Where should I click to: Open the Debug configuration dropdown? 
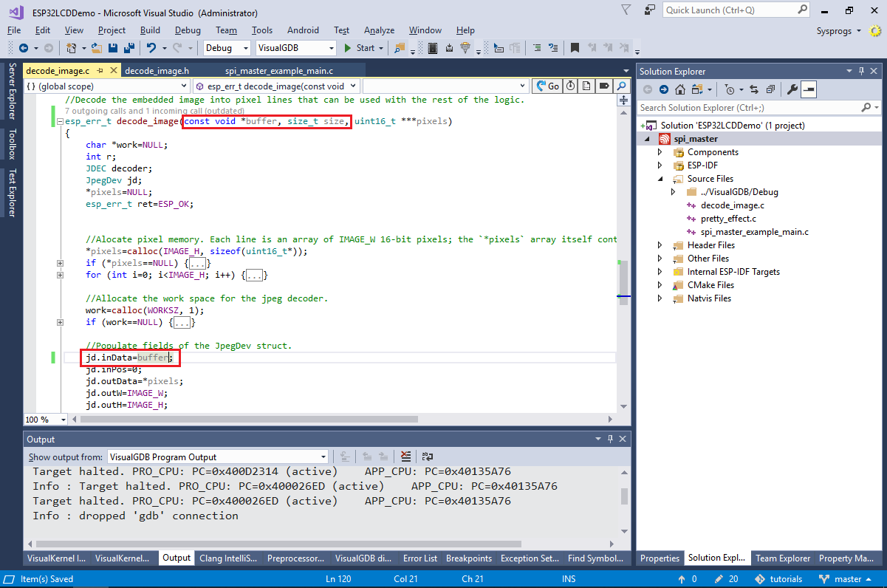tap(227, 48)
